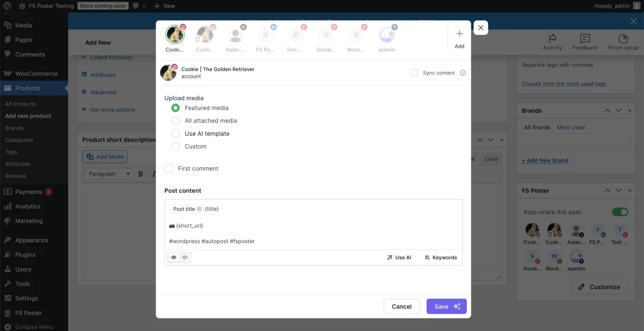
Task: Enable the Sync content checkbox
Action: pos(414,73)
